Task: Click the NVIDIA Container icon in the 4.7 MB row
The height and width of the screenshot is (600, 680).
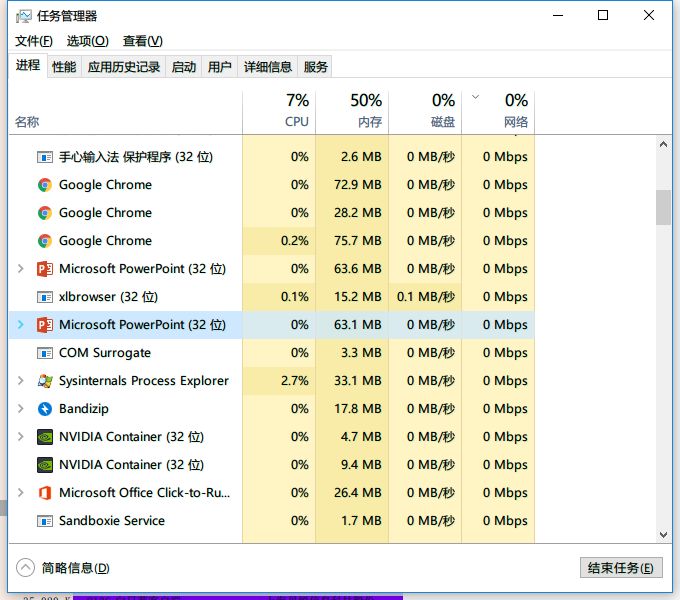Action: 45,437
